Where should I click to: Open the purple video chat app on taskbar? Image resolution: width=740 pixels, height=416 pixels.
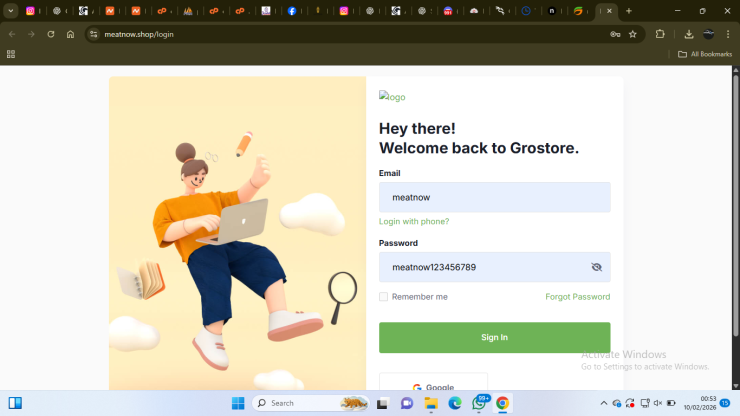click(x=407, y=403)
